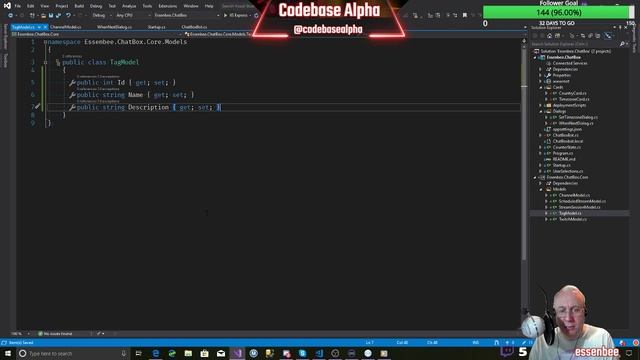
Task: Open the Edit menu
Action: click(x=31, y=6)
